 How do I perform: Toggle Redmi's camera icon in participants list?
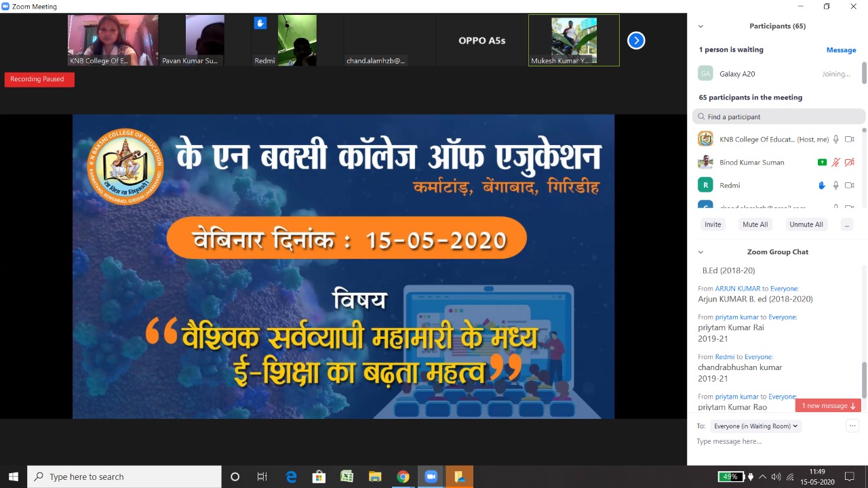click(x=850, y=185)
